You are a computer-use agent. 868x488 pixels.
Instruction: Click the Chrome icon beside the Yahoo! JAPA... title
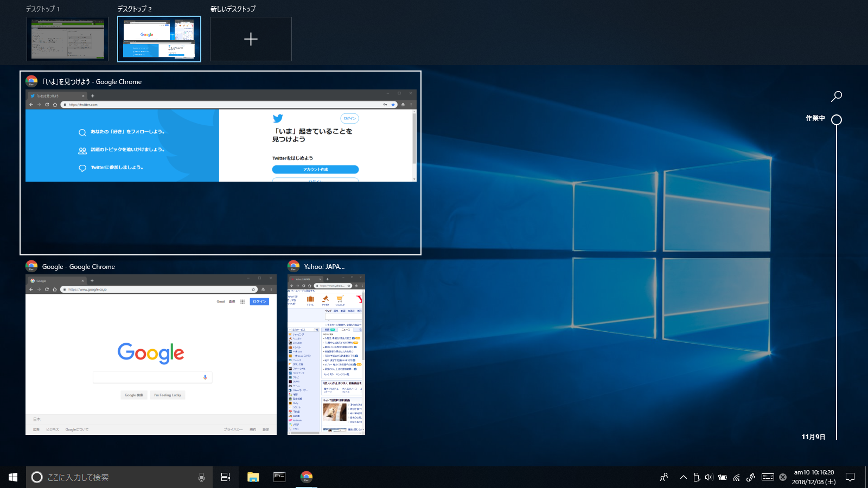click(293, 266)
